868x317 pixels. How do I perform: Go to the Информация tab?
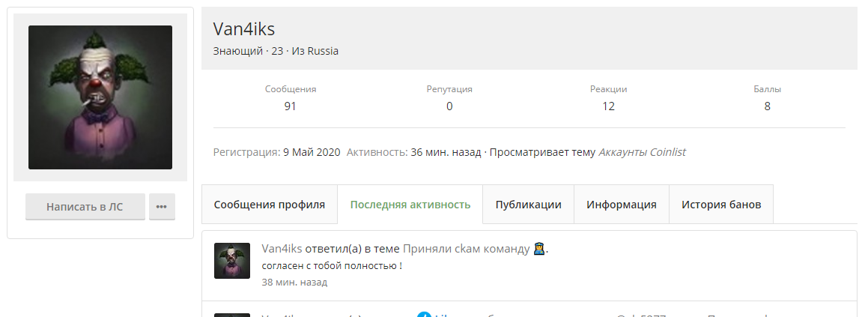622,205
